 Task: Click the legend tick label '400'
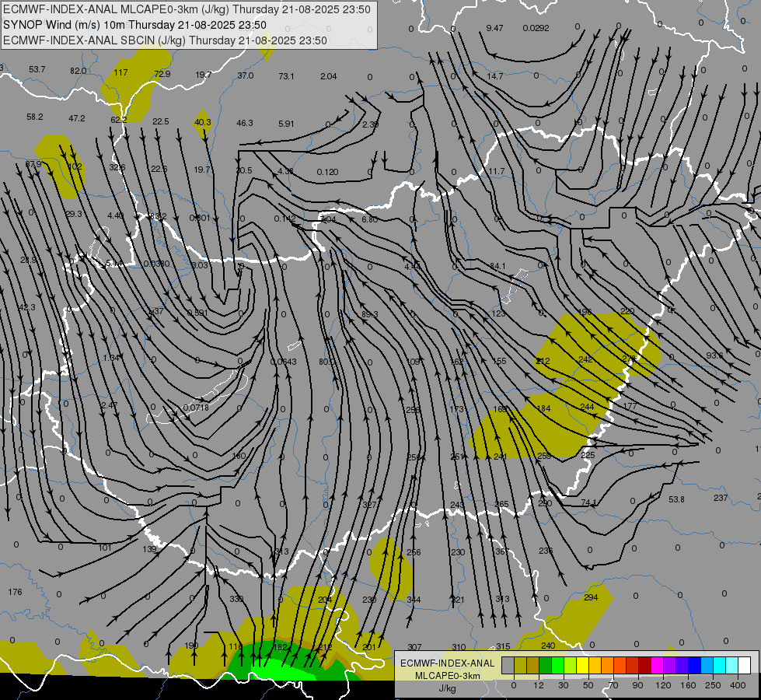[738, 685]
